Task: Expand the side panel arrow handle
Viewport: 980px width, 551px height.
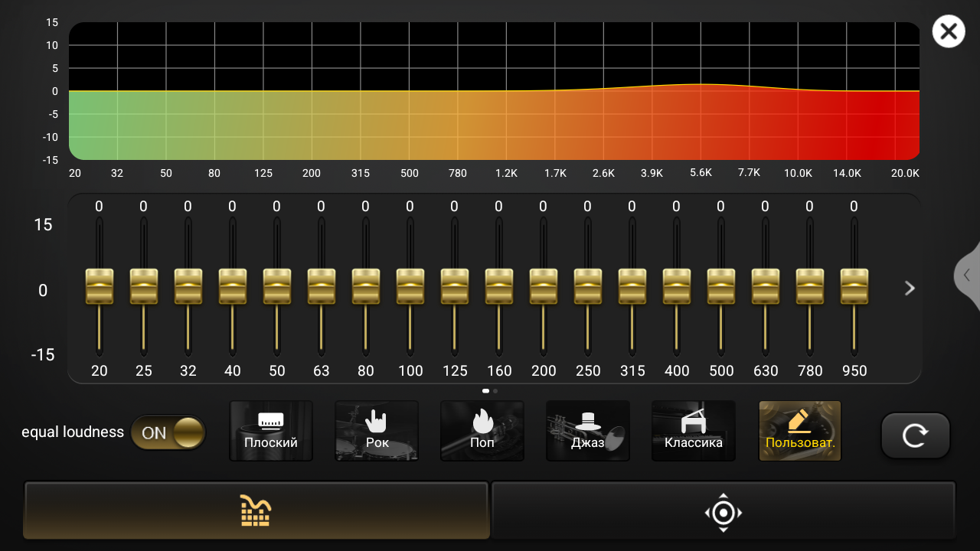Action: click(967, 275)
